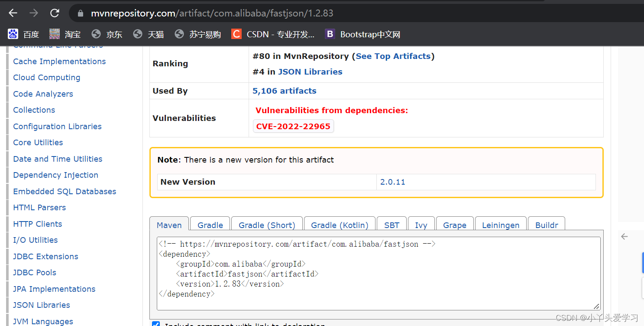Click the code box corner grip handle

coord(596,306)
